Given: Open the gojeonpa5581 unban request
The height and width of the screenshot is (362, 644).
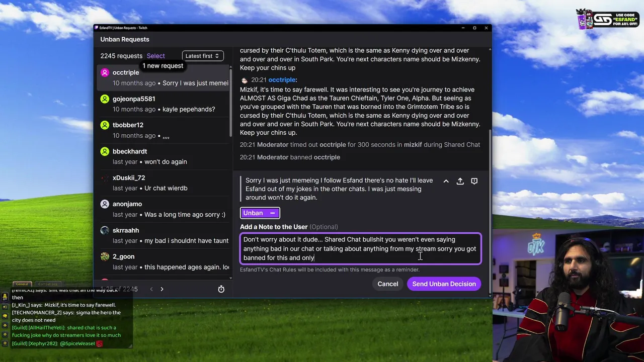Looking at the screenshot, I should coord(164,104).
